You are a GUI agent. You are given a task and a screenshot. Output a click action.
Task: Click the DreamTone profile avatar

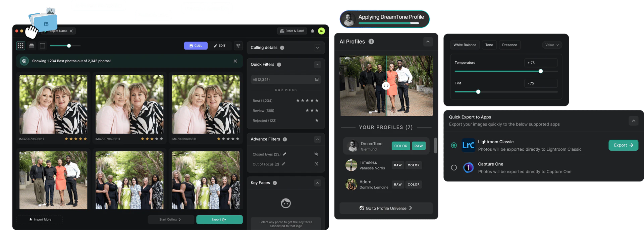pos(352,146)
